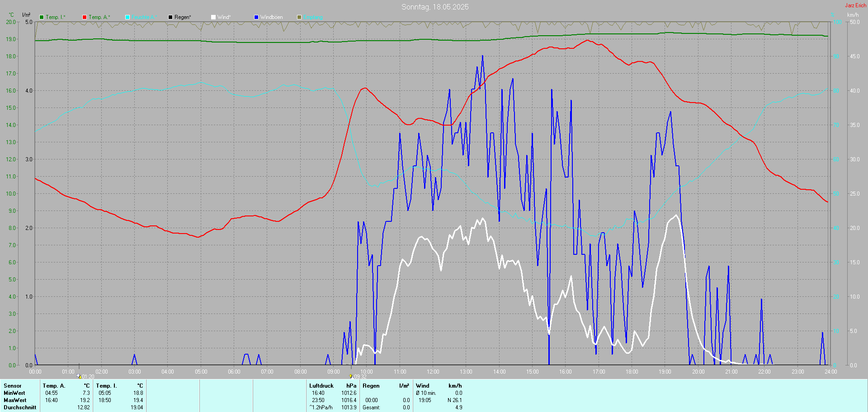Click the Temp. I. minimum value '18.8'
868x412 pixels.
tap(138, 393)
